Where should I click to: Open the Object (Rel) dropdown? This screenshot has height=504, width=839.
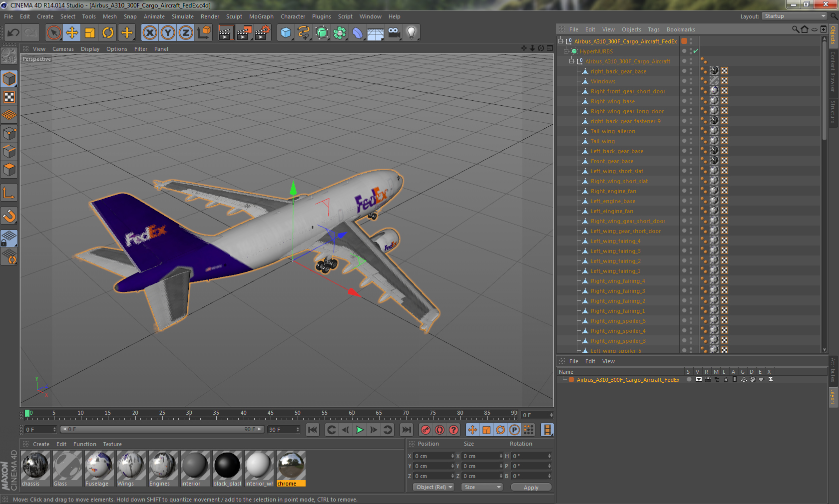pos(433,487)
